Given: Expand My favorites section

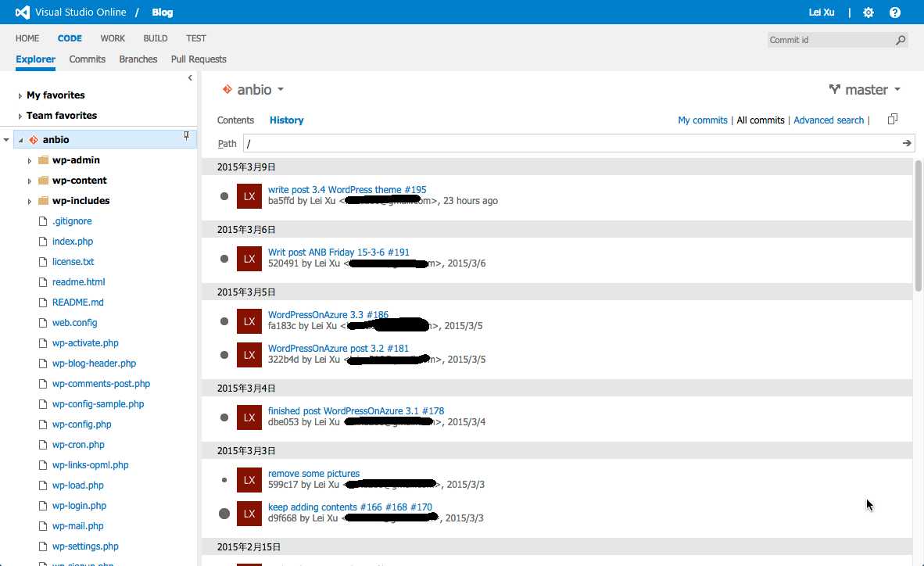Looking at the screenshot, I should pos(20,95).
